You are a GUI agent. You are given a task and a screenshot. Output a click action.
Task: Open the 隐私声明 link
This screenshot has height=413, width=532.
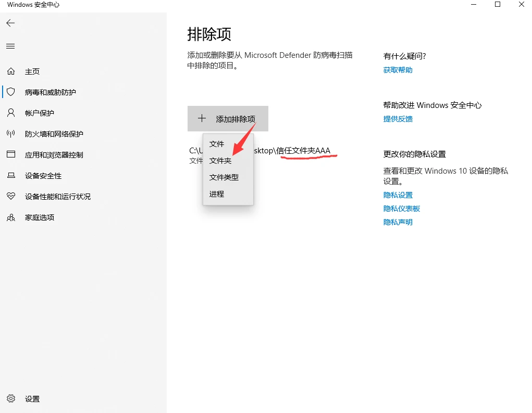coord(398,222)
